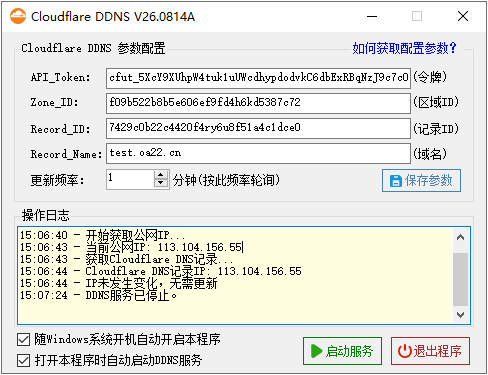Focus the Record_ID input box

pyautogui.click(x=258, y=128)
